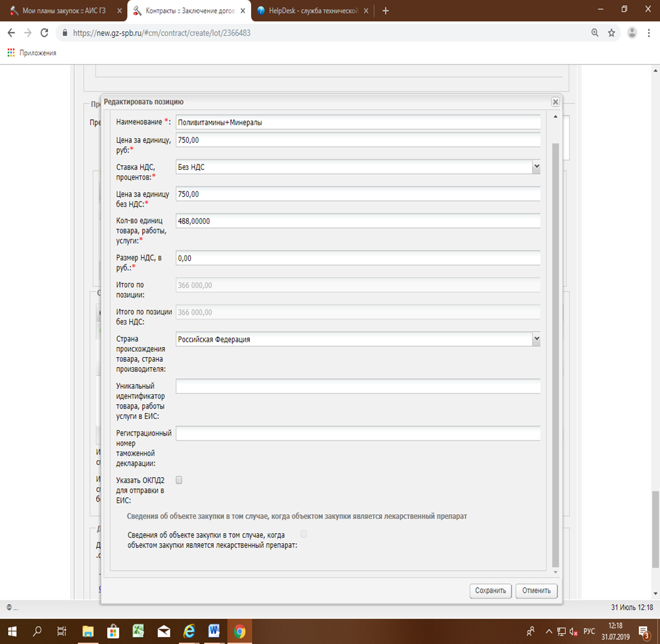Screen dimensions: 660x644
Task: Open Internet Explorer from the taskbar
Action: 189,631
